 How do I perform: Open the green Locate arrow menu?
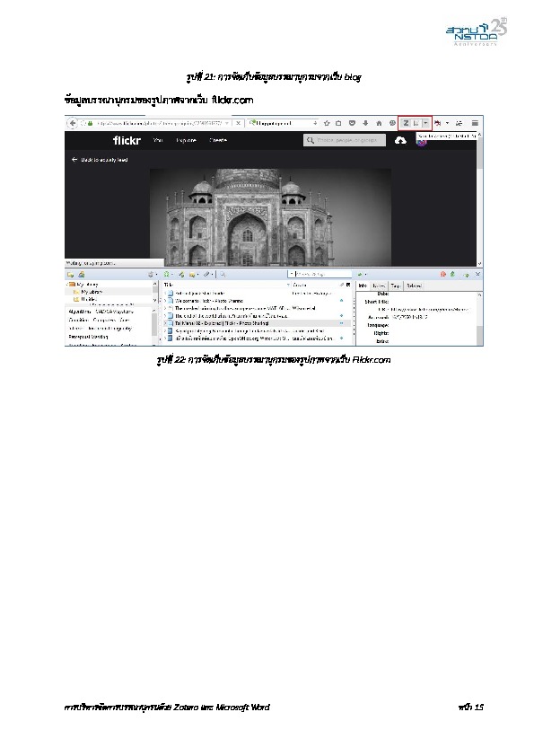pyautogui.click(x=362, y=275)
